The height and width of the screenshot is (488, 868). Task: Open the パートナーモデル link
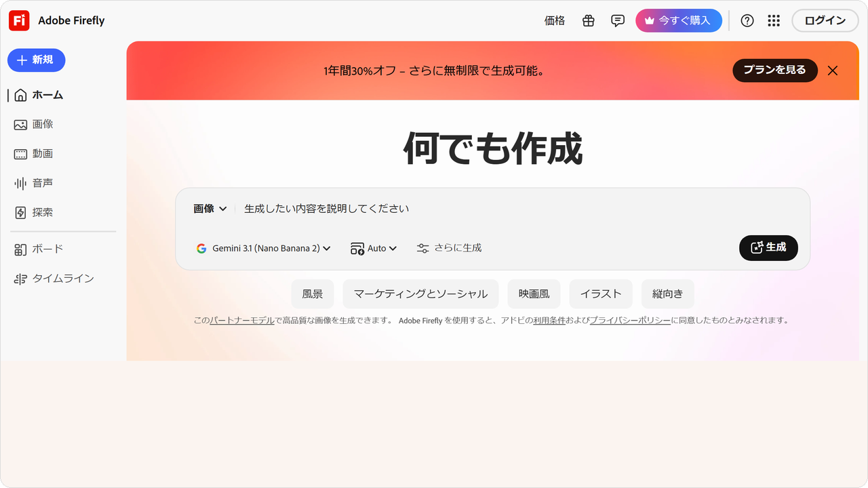242,321
